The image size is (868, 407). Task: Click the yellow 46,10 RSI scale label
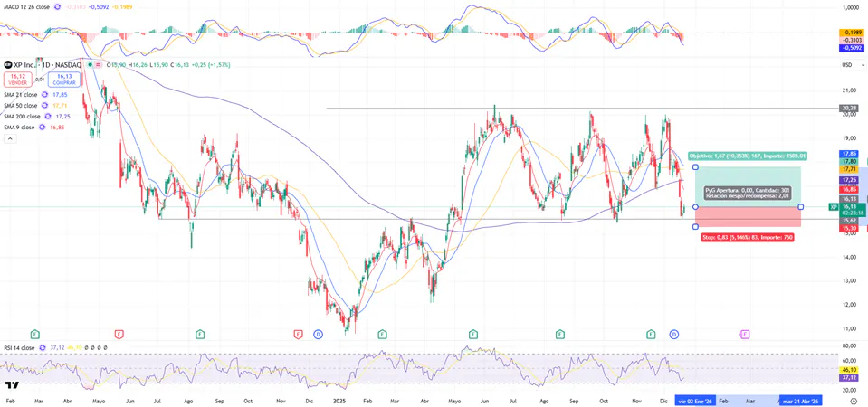pos(849,369)
